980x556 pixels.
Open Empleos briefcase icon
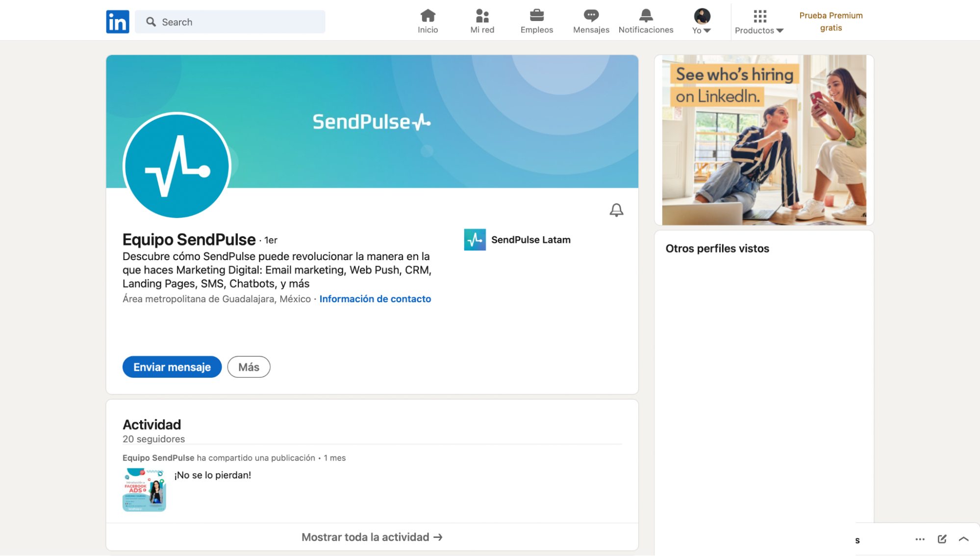pyautogui.click(x=537, y=16)
